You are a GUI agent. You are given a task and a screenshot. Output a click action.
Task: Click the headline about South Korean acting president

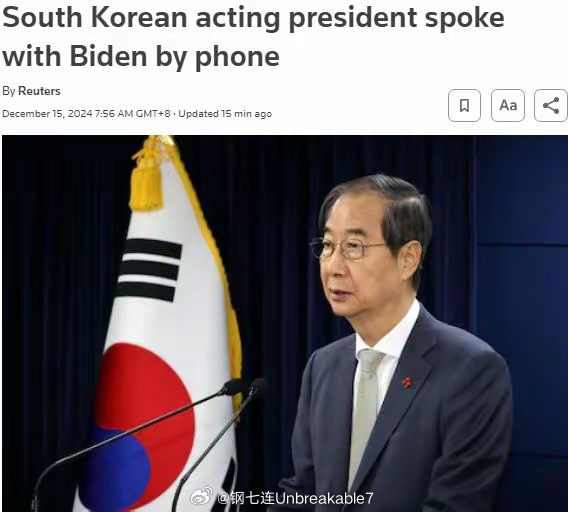click(x=253, y=37)
